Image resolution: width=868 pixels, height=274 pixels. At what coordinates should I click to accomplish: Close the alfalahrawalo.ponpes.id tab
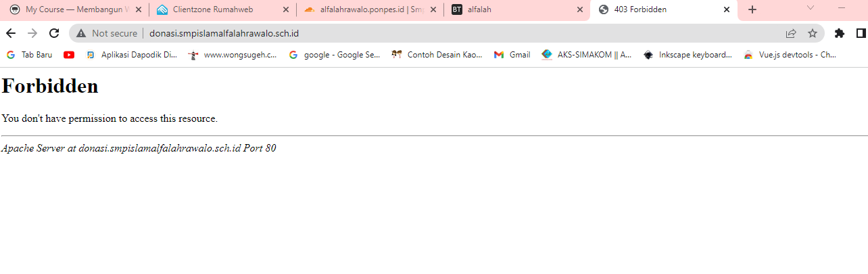coord(433,9)
